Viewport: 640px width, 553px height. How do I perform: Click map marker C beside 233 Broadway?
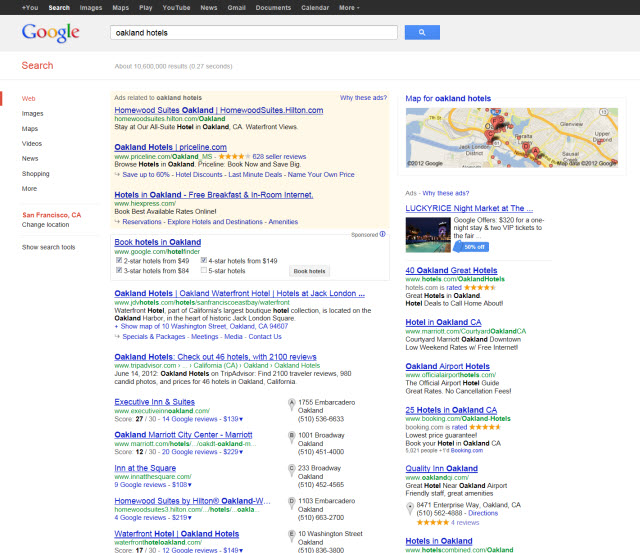pyautogui.click(x=291, y=470)
